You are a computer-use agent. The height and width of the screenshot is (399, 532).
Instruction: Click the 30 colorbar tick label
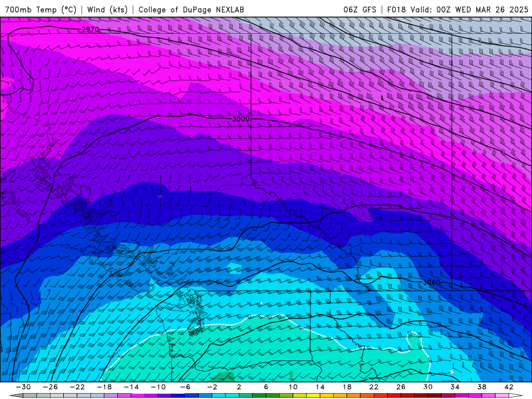(428, 387)
